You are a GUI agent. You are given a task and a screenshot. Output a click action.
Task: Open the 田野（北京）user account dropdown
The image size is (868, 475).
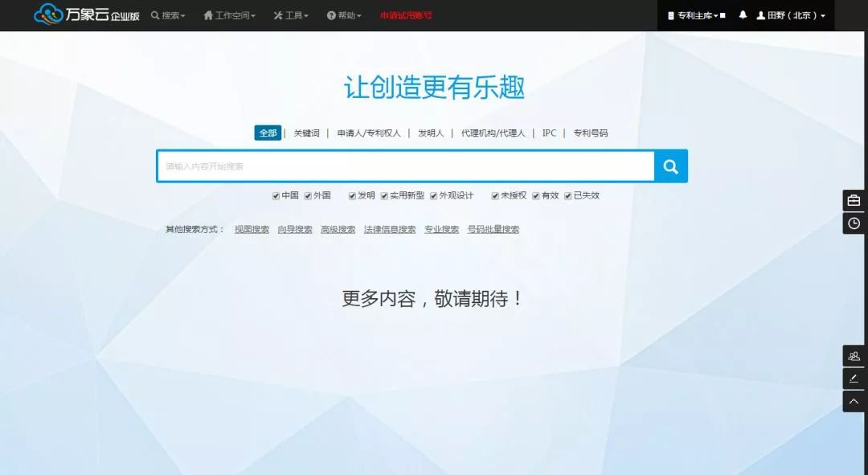(791, 15)
